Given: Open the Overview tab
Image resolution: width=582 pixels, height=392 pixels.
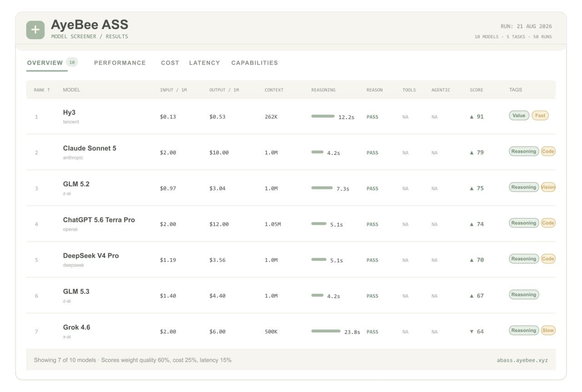Looking at the screenshot, I should tap(45, 63).
